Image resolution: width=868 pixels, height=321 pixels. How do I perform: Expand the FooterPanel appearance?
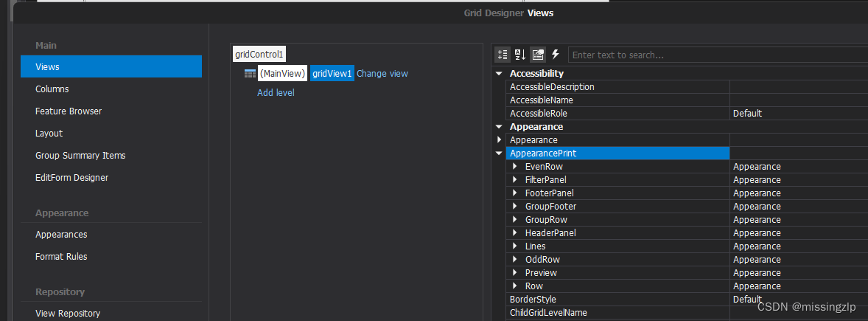[515, 193]
